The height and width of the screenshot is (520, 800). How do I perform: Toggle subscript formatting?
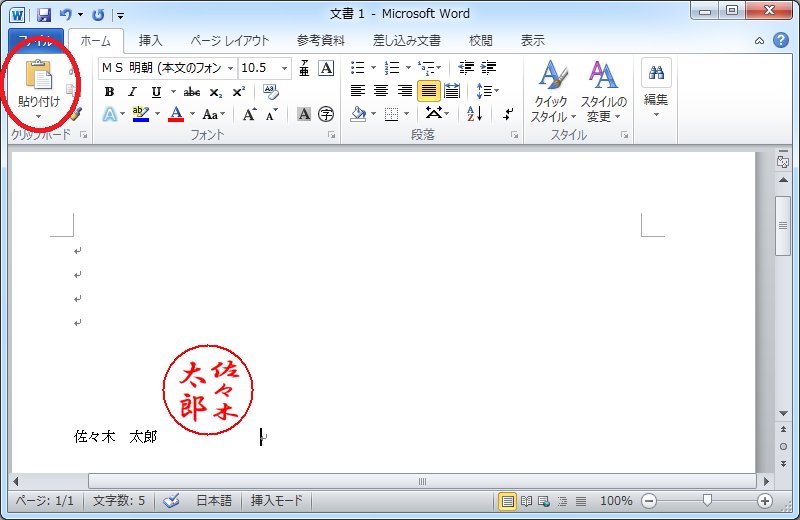pyautogui.click(x=216, y=92)
